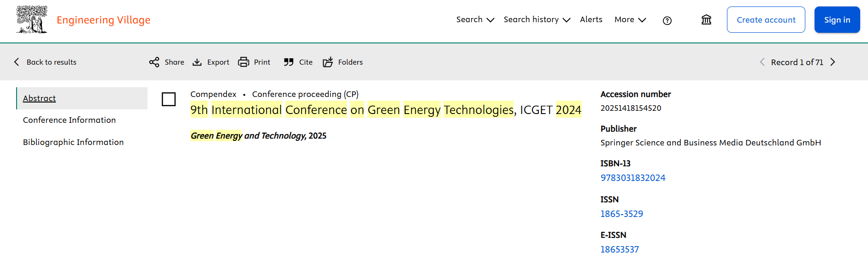Click the record title '9th International Conference'
The image size is (868, 265).
point(386,110)
